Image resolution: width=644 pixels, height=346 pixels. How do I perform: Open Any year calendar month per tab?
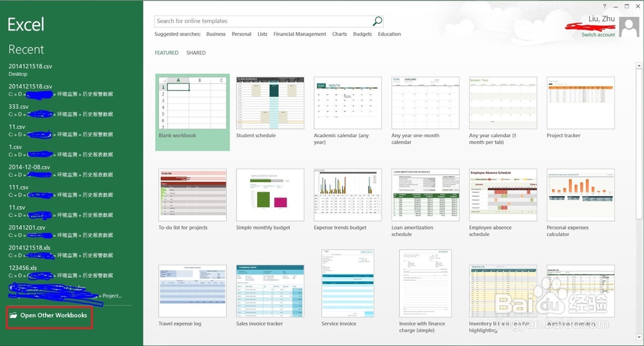[503, 111]
